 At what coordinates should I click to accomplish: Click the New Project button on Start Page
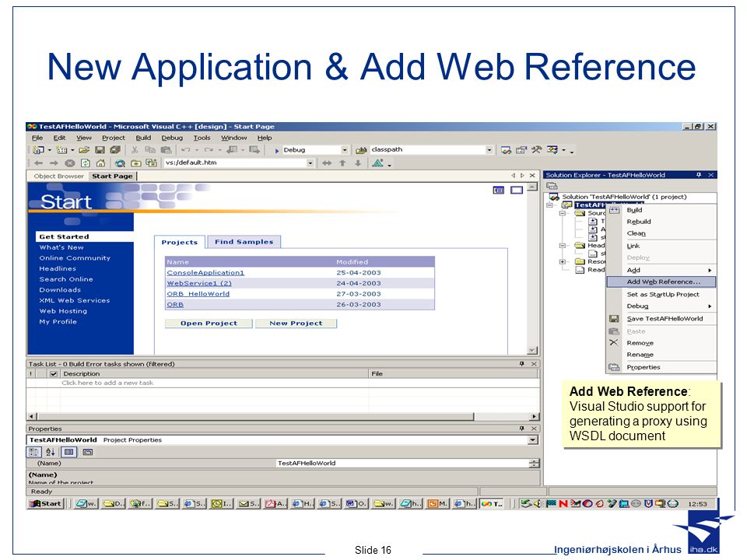296,324
